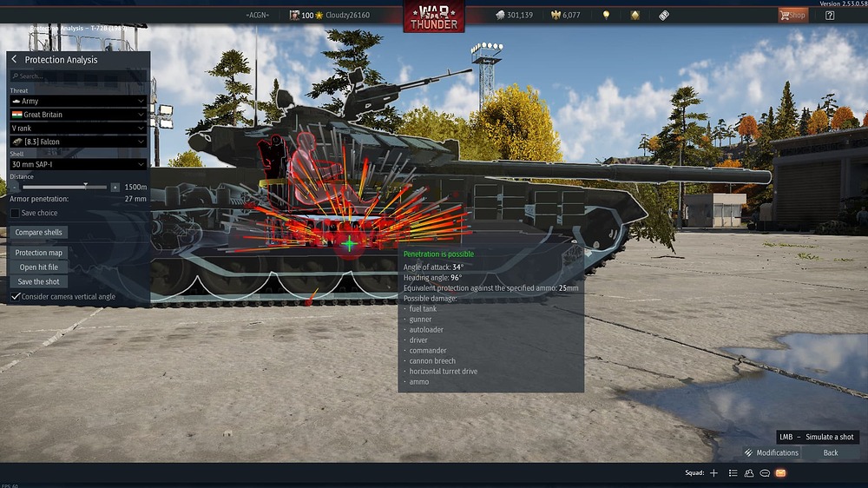Click the -ACGN- squadron tag
Viewport: 868px width, 488px height.
coord(258,15)
